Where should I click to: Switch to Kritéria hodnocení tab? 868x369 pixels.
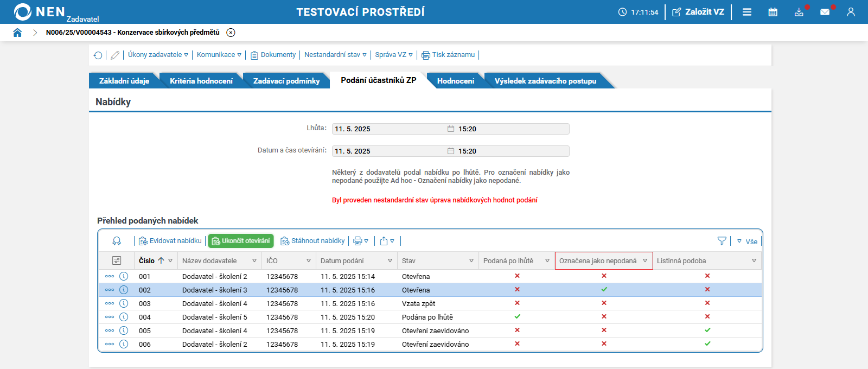click(201, 81)
